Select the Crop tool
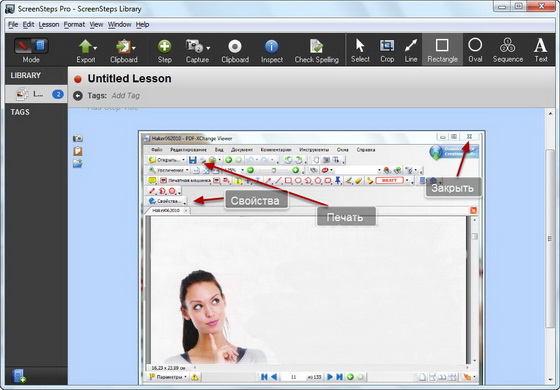This screenshot has height=390, width=560. [387, 50]
